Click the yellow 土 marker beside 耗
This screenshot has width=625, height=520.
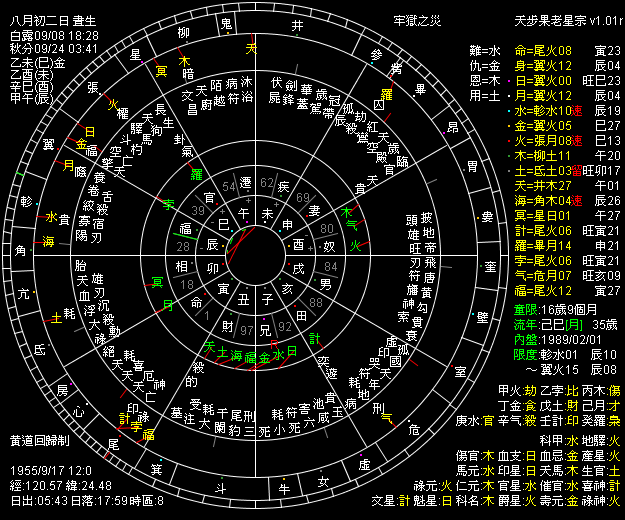click(x=56, y=318)
